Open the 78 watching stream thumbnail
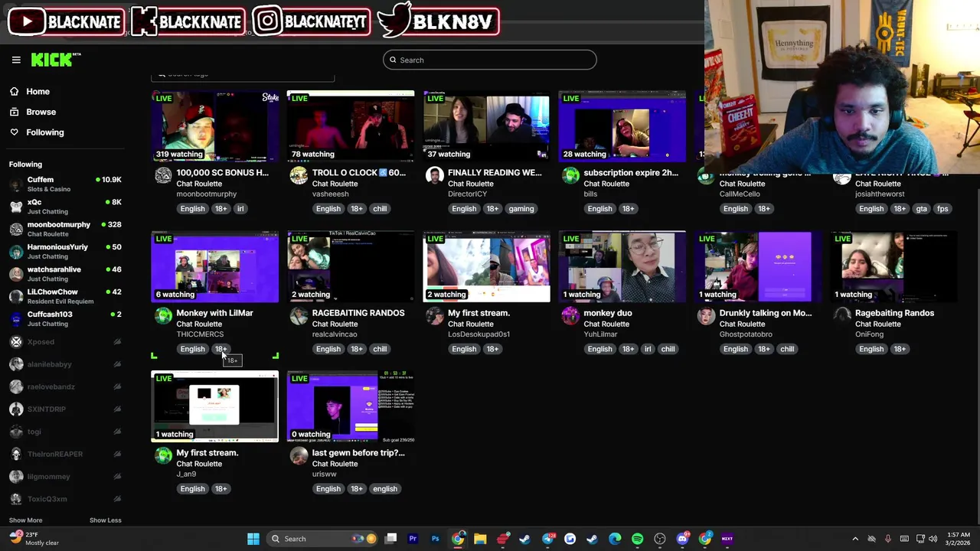The image size is (980, 551). (351, 126)
